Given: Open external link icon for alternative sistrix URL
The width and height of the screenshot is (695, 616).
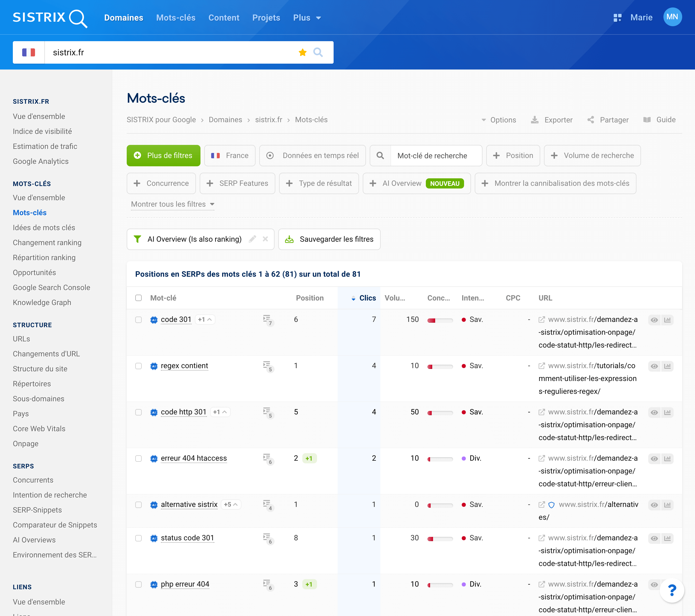Looking at the screenshot, I should tap(541, 505).
